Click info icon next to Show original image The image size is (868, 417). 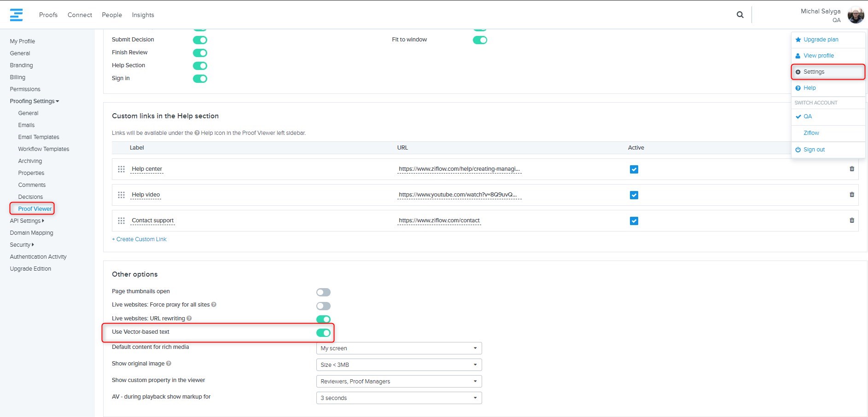169,364
